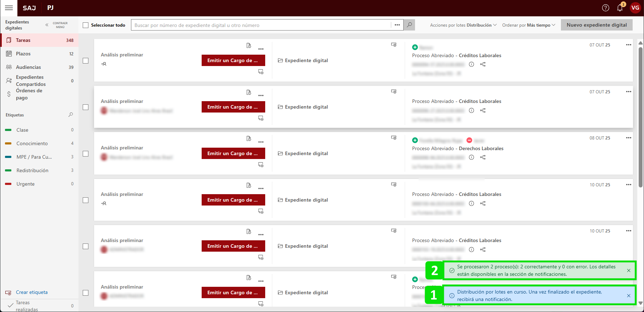This screenshot has height=312, width=644.
Task: Open the hamburger main menu
Action: click(x=9, y=8)
